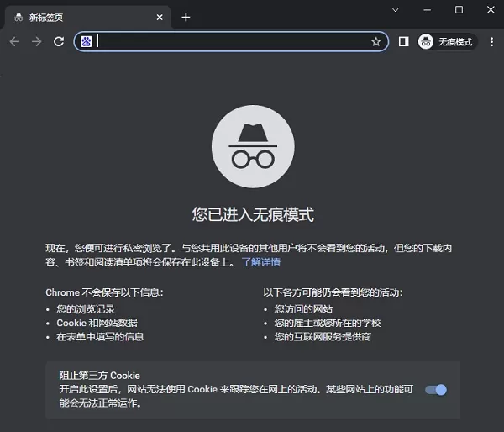The image size is (504, 432).
Task: Open the 了解详情 link
Action: pyautogui.click(x=261, y=262)
